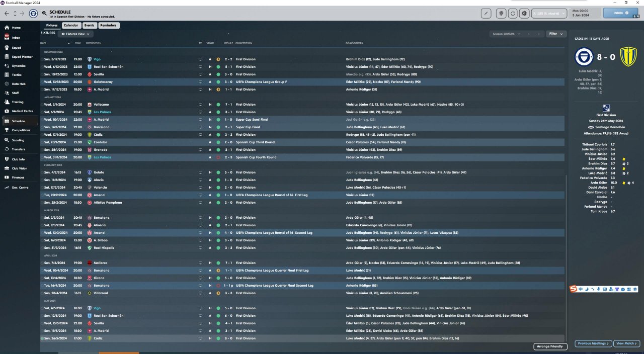Click the Arrange Friendly button
644x354 pixels.
tap(549, 346)
